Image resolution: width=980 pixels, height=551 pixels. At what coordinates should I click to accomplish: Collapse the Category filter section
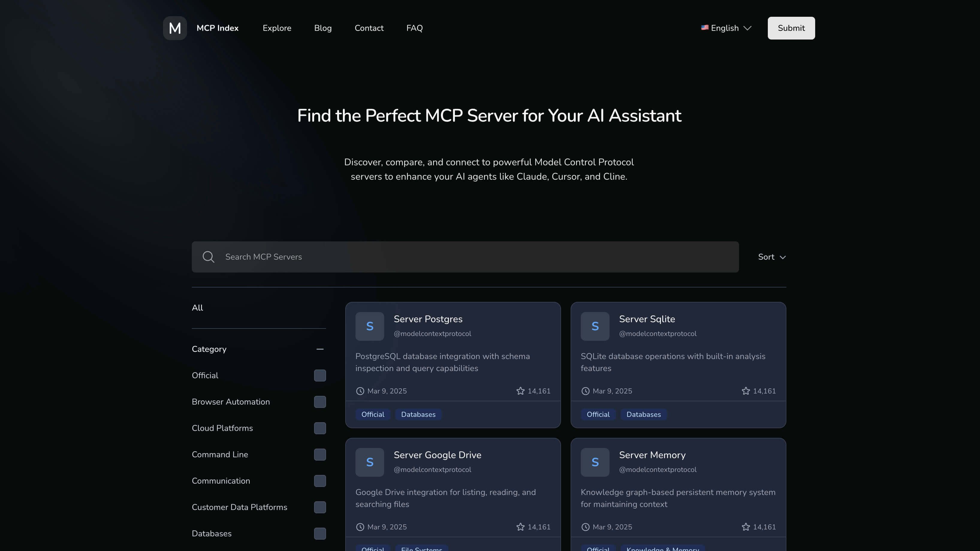click(x=320, y=349)
